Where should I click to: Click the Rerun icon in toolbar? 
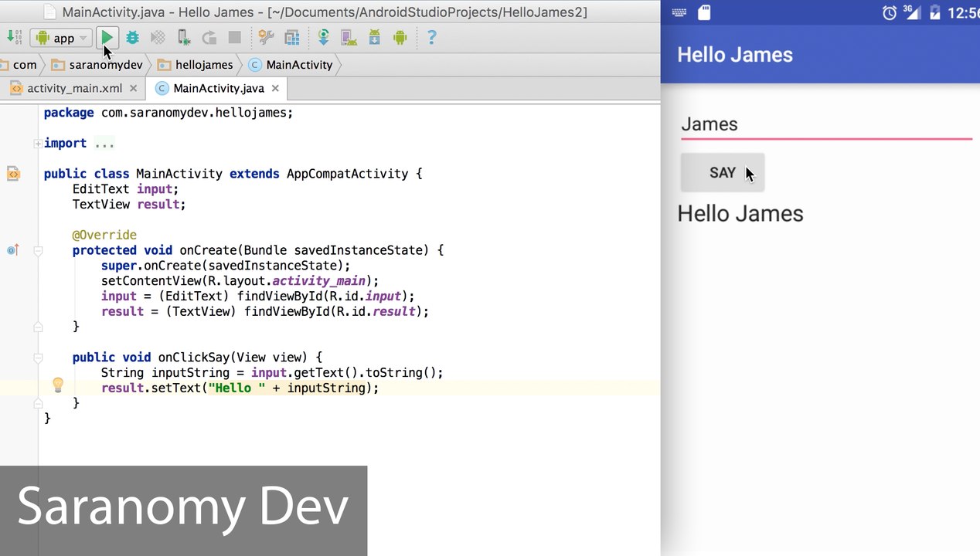pyautogui.click(x=209, y=37)
